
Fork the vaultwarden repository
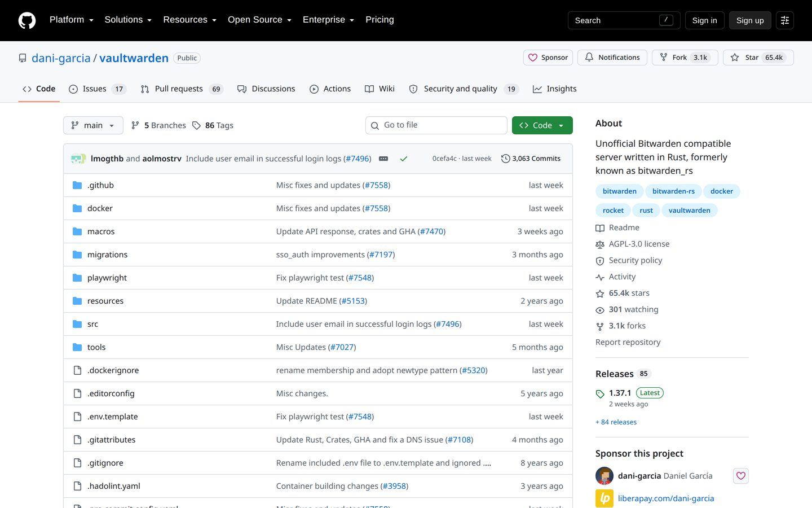click(685, 58)
